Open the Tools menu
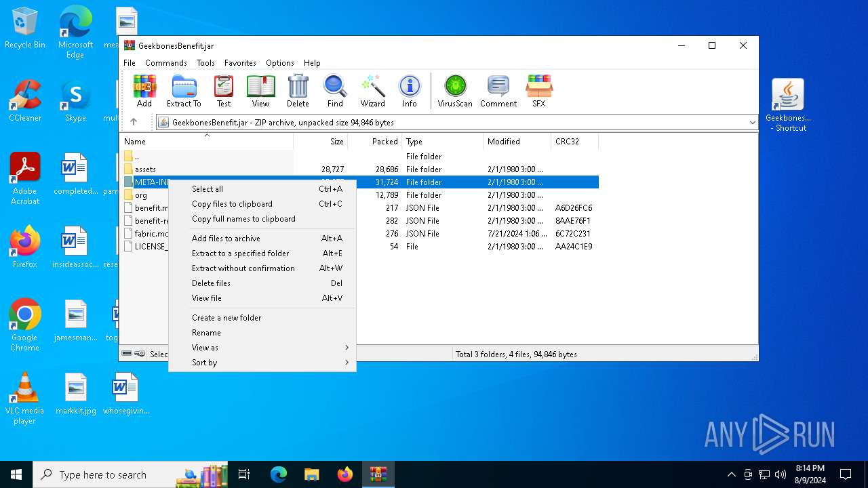Screen dimensions: 868x488 [x=205, y=63]
